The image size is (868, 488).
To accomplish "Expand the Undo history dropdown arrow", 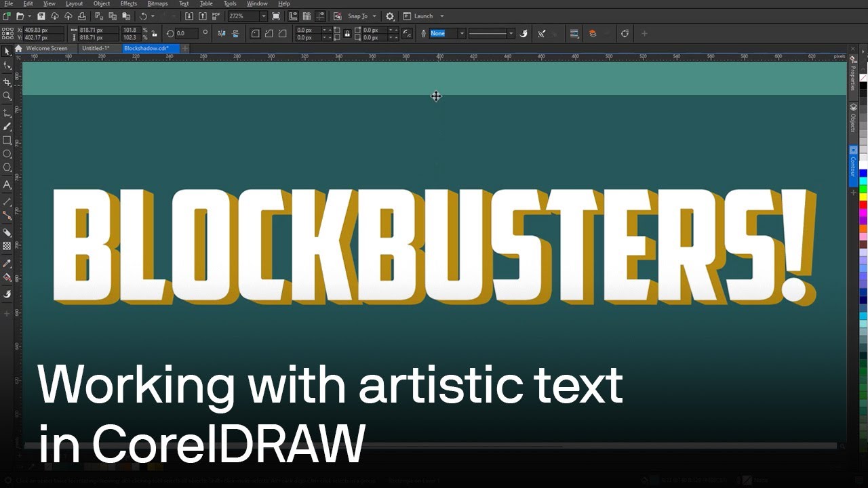I will 153,16.
